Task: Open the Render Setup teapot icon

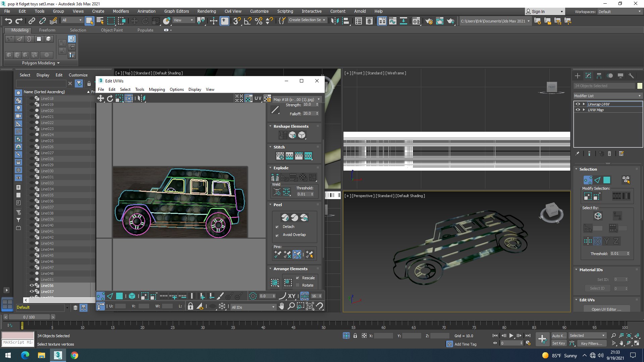Action: (429, 21)
